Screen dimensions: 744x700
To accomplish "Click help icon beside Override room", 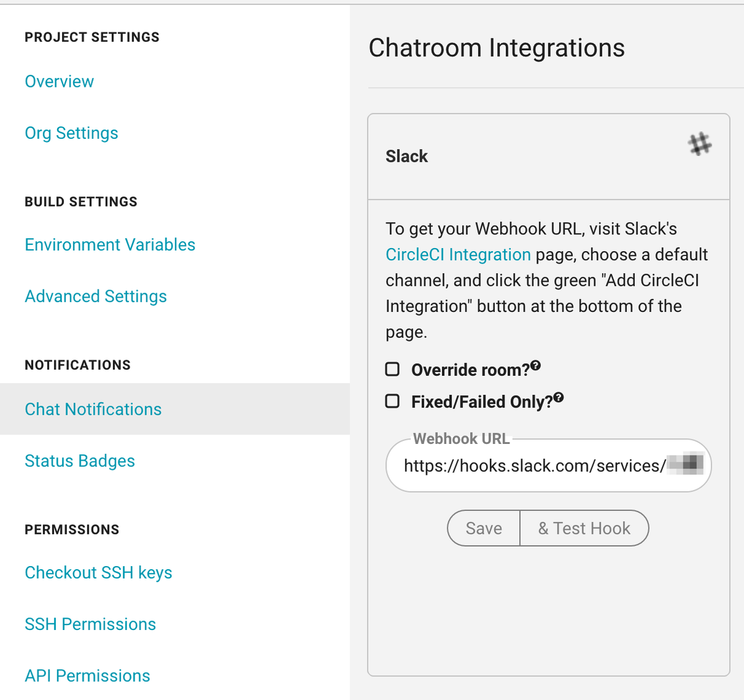I will [x=536, y=365].
